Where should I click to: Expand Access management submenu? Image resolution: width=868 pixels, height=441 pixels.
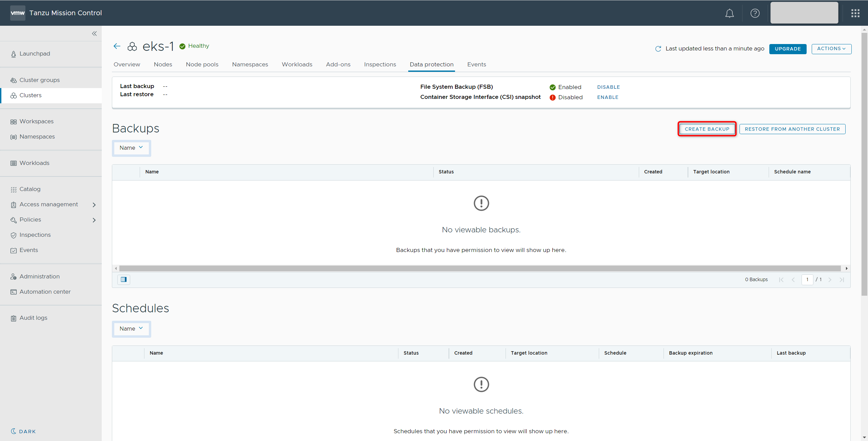pos(94,205)
